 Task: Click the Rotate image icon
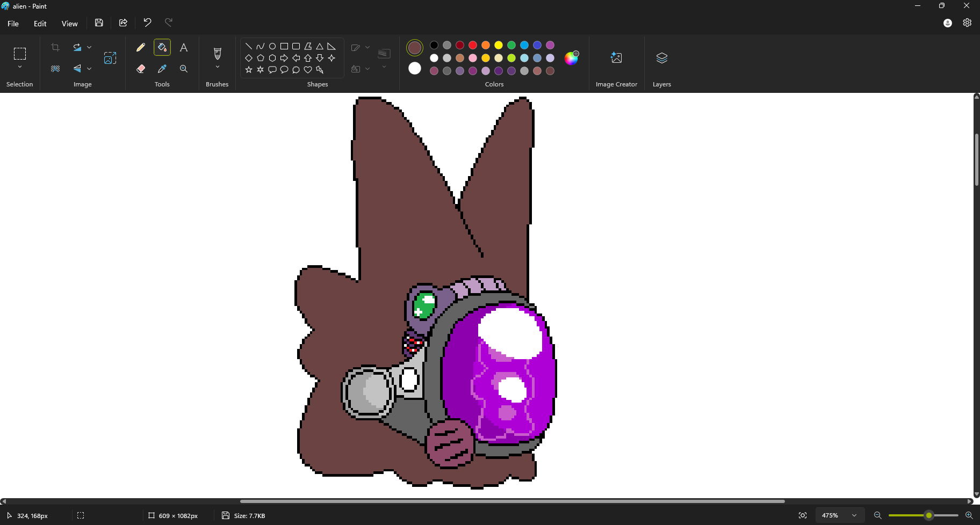click(x=77, y=47)
